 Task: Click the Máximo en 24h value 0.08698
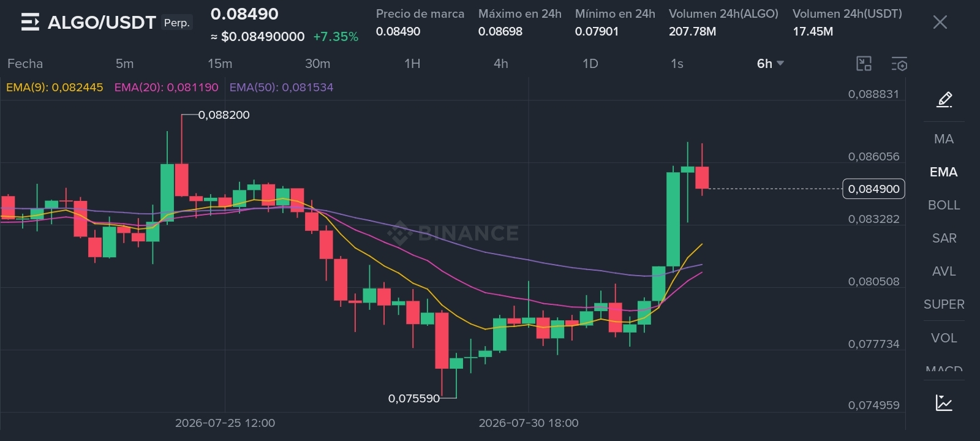tap(500, 31)
